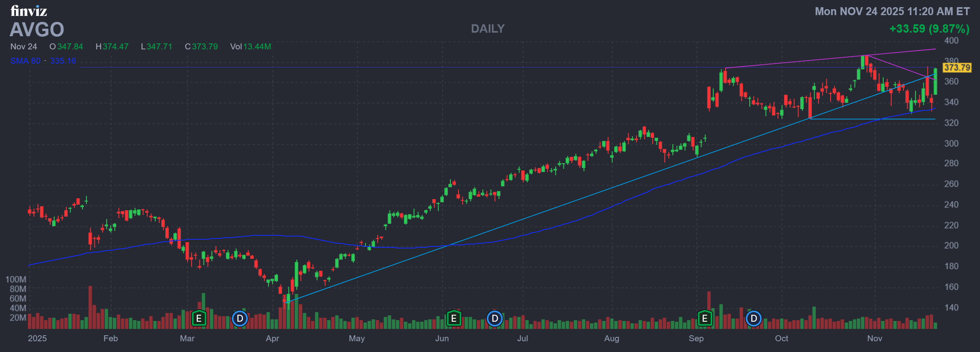Click the finviz logo
Image resolution: width=980 pixels, height=352 pixels.
click(x=29, y=11)
